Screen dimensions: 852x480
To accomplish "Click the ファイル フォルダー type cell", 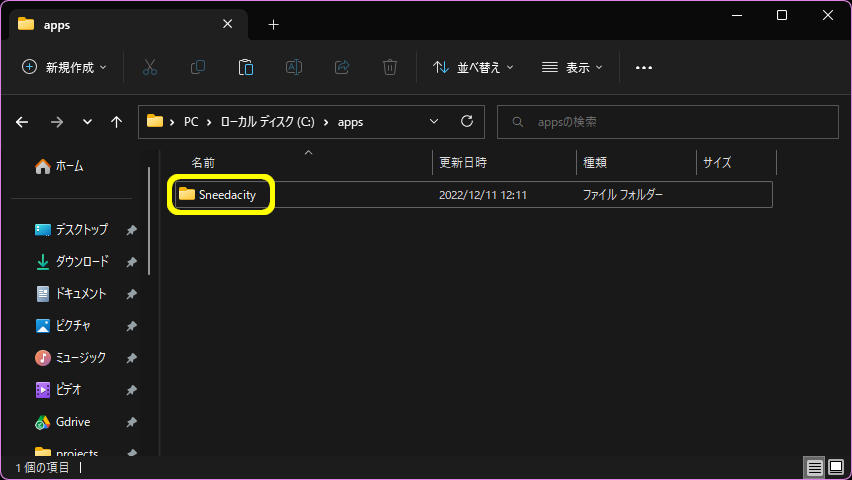I will (623, 195).
